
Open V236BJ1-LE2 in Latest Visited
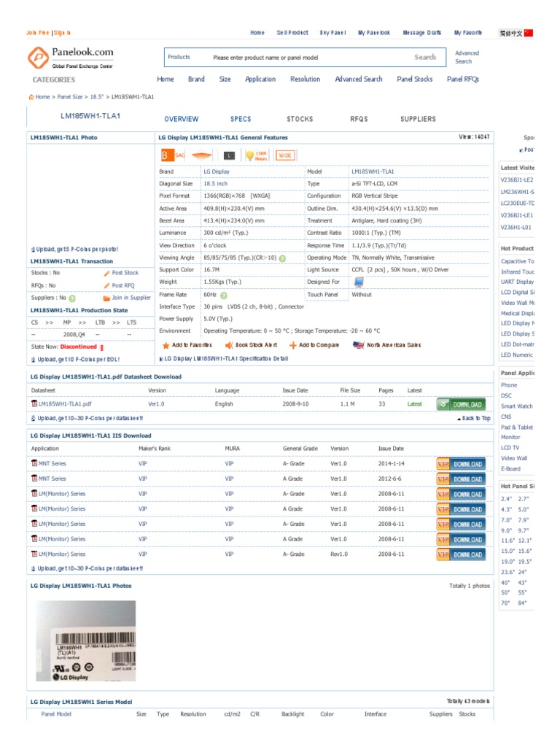point(517,180)
